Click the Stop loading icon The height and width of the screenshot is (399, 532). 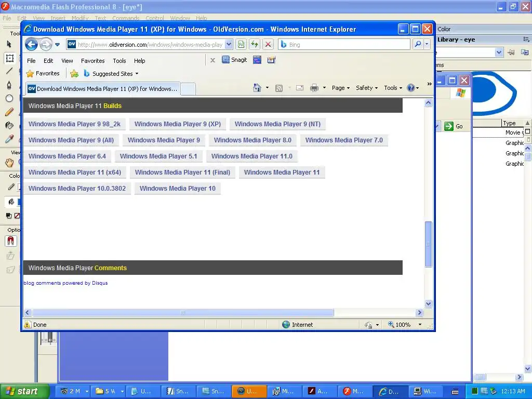(x=268, y=45)
